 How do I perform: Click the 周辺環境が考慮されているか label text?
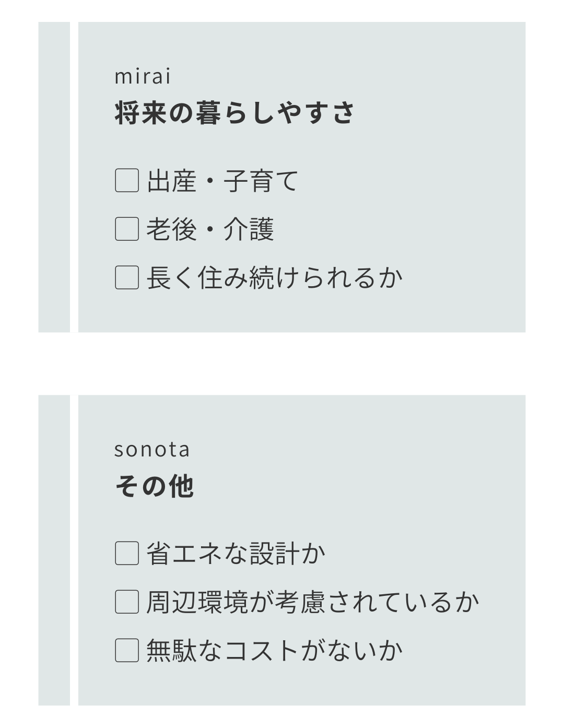click(312, 602)
